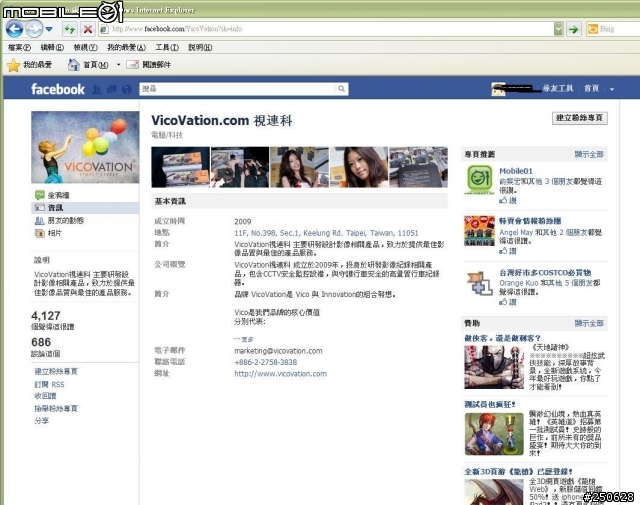Open the 台灣好市多COSTCO必買物 link
Viewport: 640px width, 505px height.
click(545, 272)
